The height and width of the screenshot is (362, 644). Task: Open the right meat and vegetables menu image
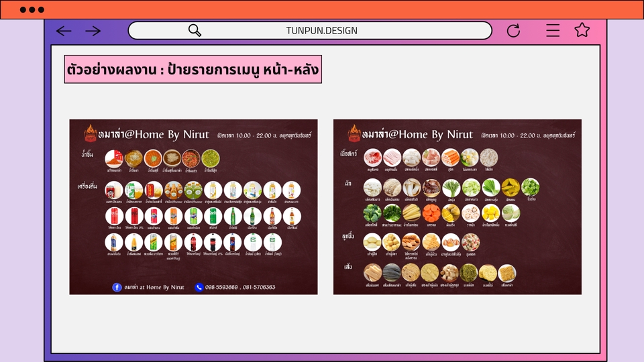pyautogui.click(x=458, y=207)
